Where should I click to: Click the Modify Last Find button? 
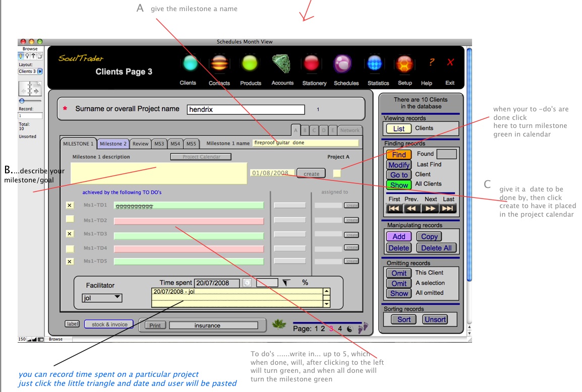click(399, 165)
